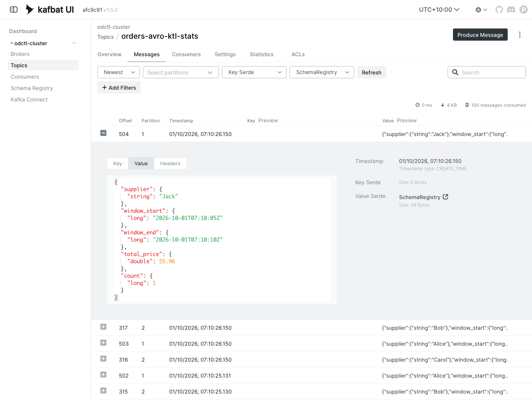Click the Add Filters button
The height and width of the screenshot is (400, 532).
pos(119,87)
